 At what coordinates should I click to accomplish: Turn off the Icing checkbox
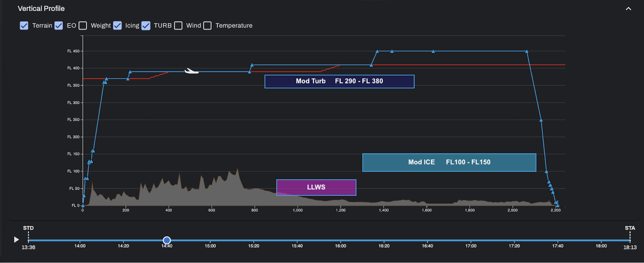click(x=118, y=26)
